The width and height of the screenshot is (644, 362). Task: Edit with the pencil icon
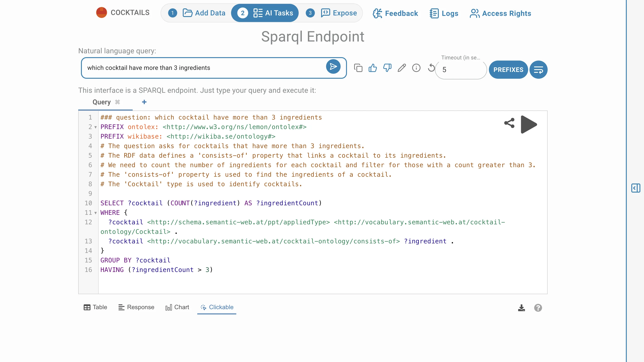tap(402, 68)
